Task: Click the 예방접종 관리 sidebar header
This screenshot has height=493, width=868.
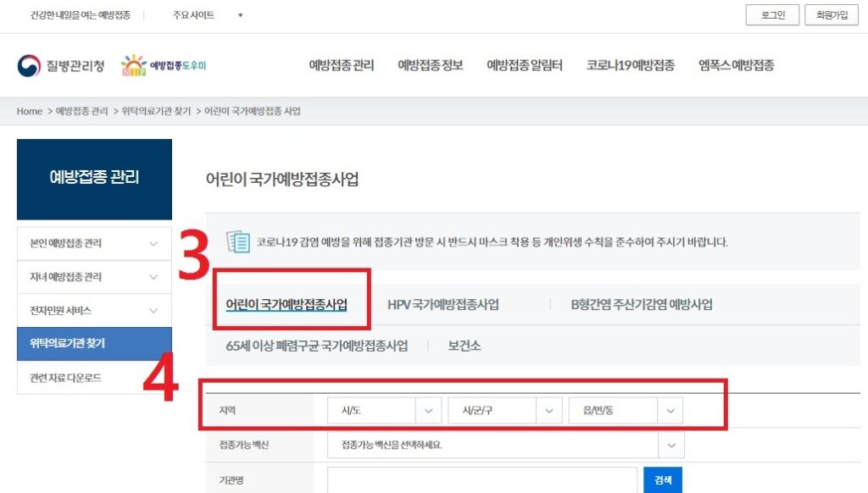Action: tap(94, 179)
